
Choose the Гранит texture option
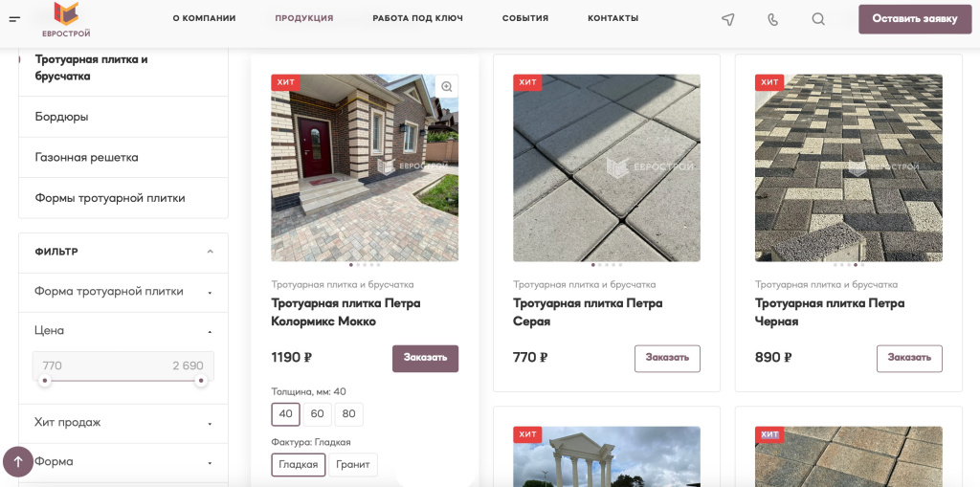point(353,464)
